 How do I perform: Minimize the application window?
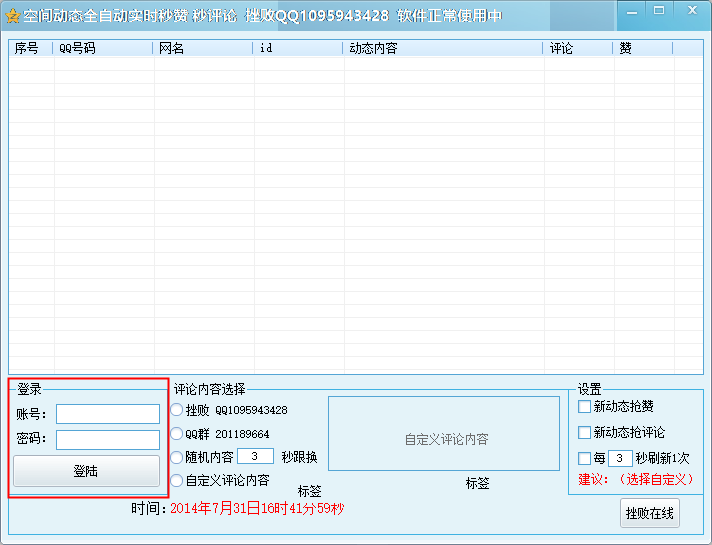(x=632, y=12)
